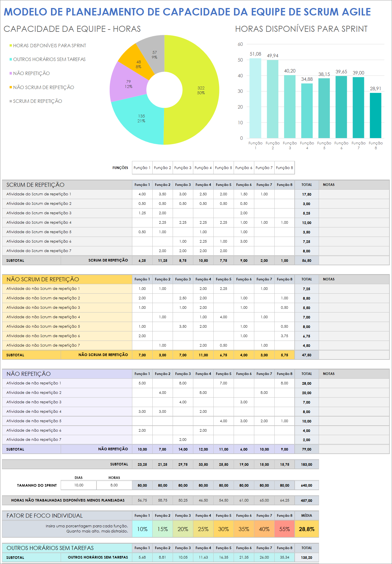Screen dimensions: 392x564
Task: Click the 47,50 subtotal for Não Scrum de repetição
Action: coord(307,355)
